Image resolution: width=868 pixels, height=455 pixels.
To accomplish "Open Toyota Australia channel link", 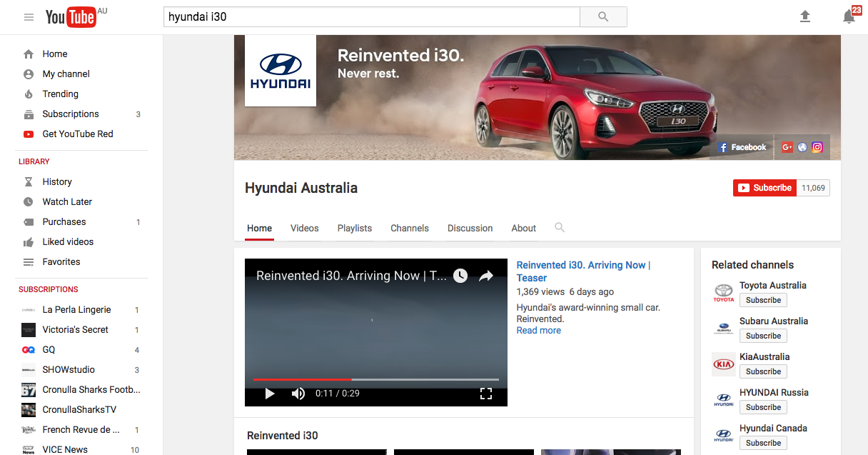I will (773, 285).
